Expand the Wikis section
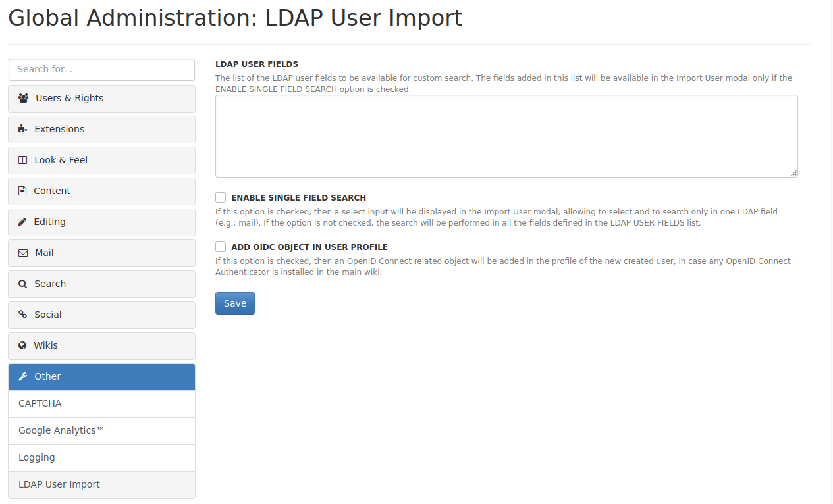Screen dimensions: 833x504 point(102,345)
